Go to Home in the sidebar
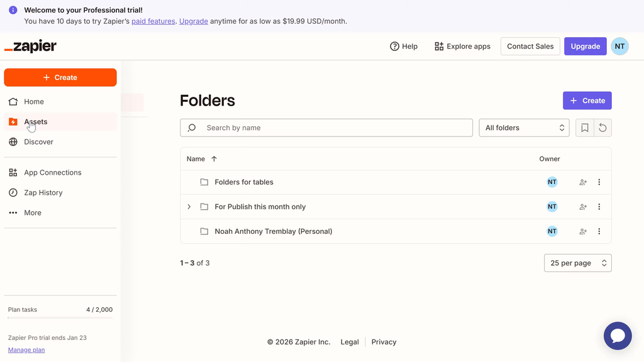 (34, 102)
